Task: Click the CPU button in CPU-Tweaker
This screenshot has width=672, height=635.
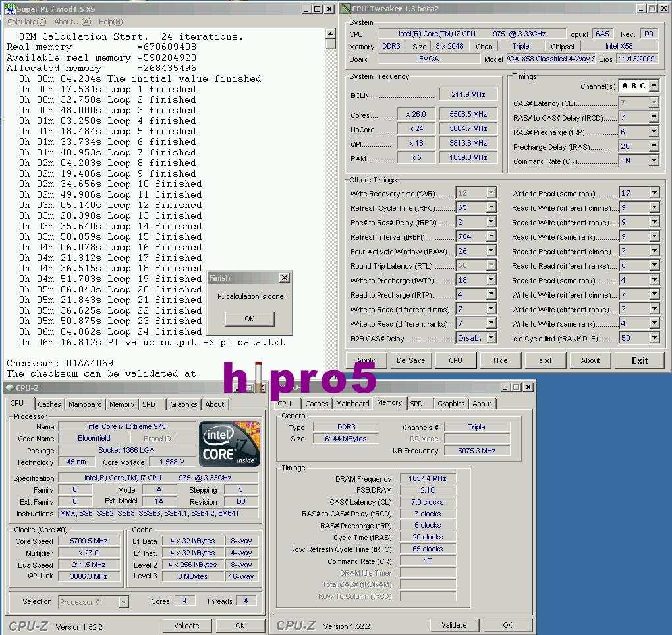Action: coord(455,360)
